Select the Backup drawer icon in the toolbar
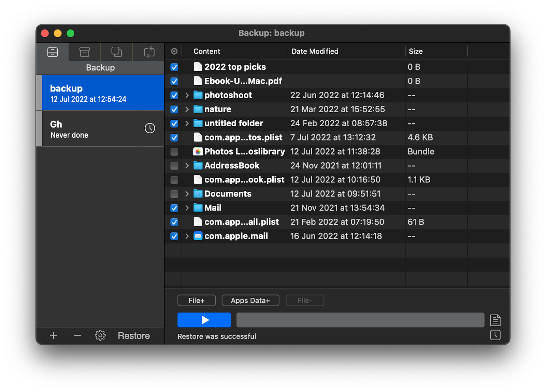Viewport: 546px width, 392px height. [x=52, y=52]
